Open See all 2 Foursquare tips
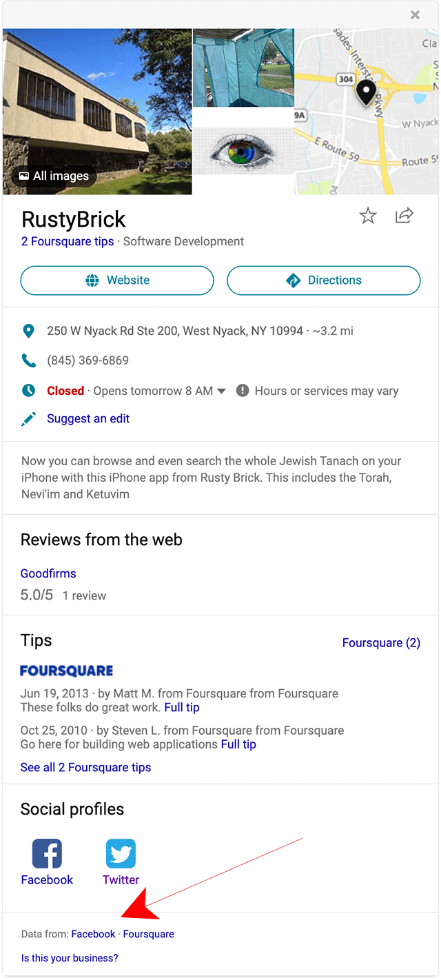 [85, 767]
